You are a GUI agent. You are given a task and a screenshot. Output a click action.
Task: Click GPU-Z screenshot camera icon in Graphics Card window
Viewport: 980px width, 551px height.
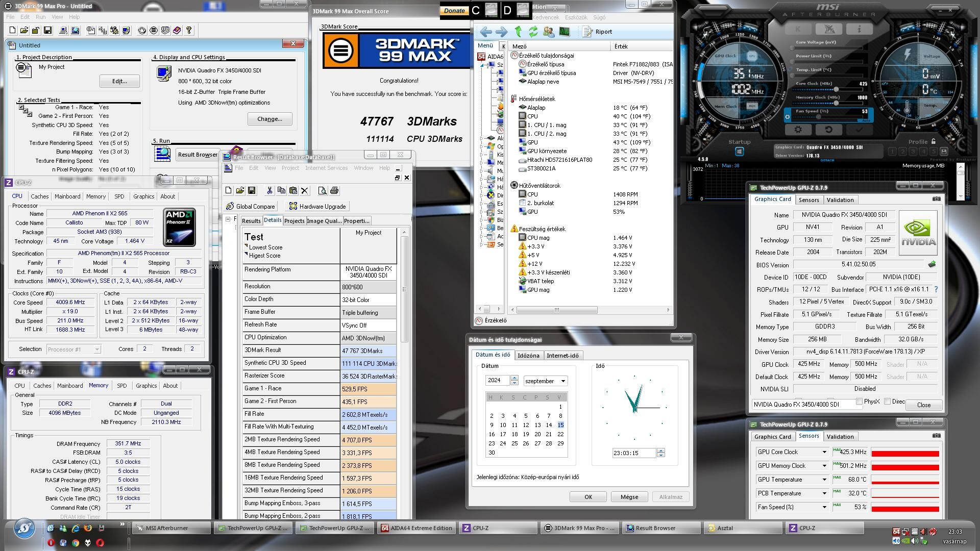pos(936,199)
